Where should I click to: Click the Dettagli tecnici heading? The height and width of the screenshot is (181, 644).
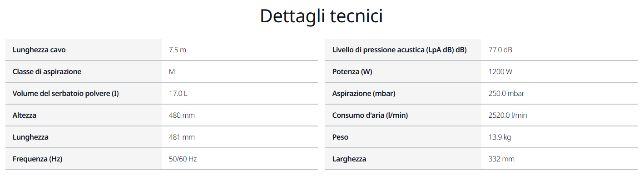coord(322,16)
